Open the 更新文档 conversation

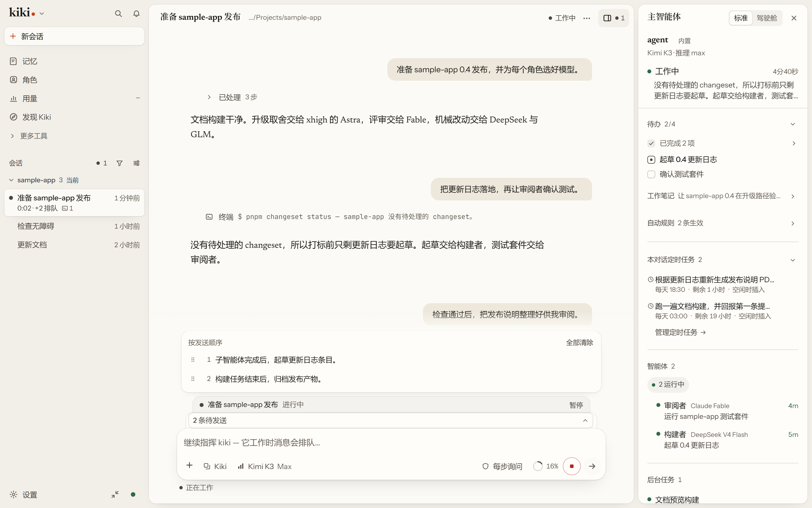pyautogui.click(x=74, y=245)
